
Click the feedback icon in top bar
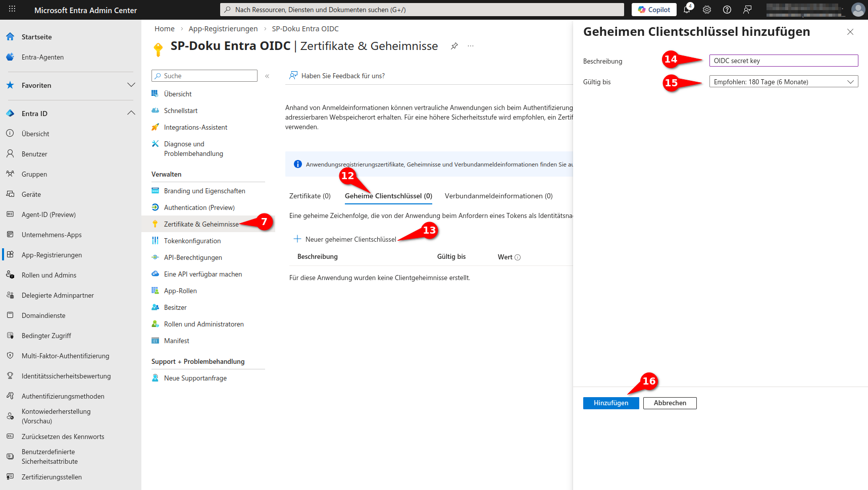(747, 10)
